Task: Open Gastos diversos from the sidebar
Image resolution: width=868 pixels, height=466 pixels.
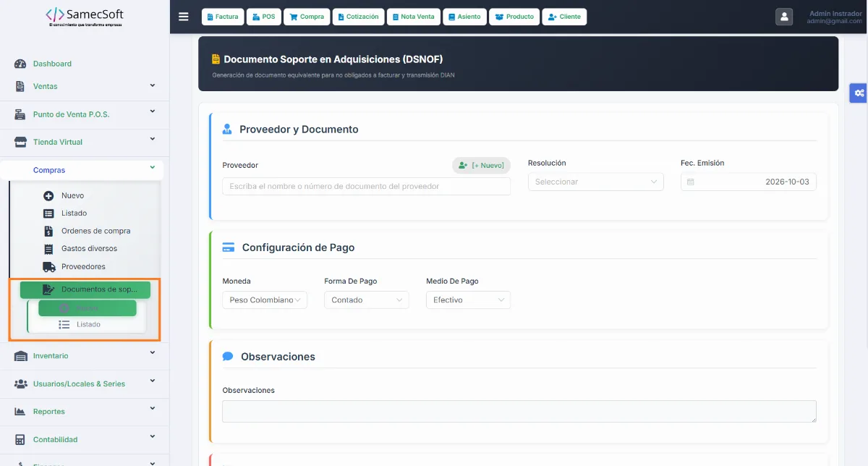Action: [x=89, y=248]
